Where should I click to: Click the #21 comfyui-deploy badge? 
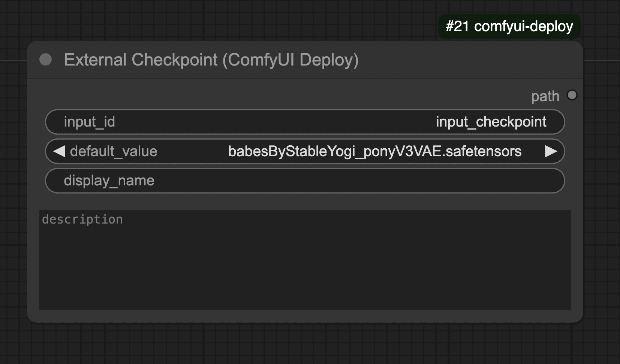[509, 26]
